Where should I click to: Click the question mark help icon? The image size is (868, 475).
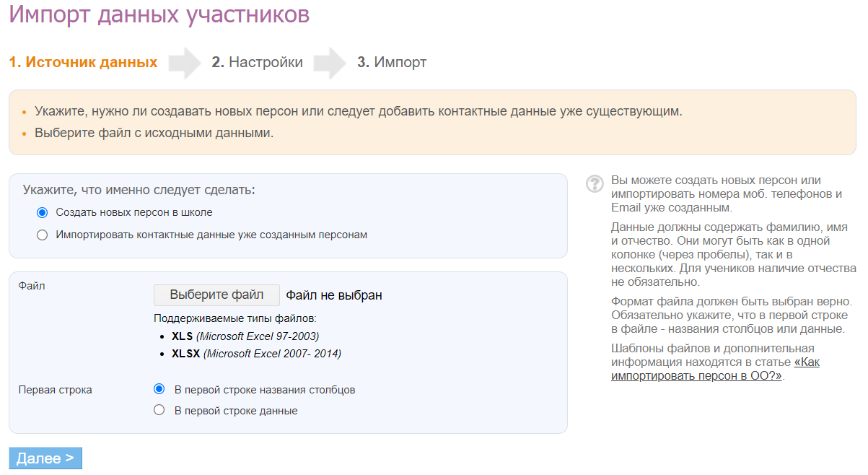click(595, 183)
